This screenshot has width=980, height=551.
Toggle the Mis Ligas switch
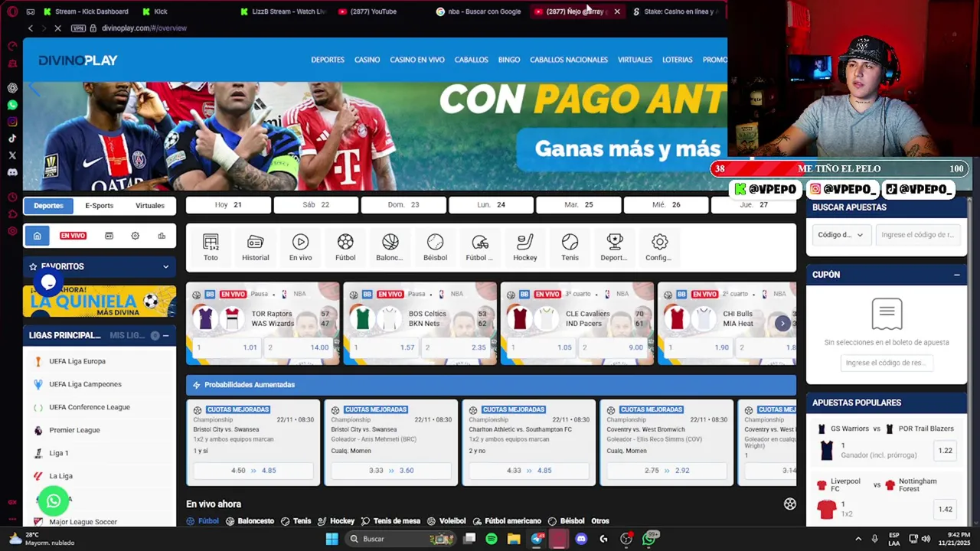[155, 335]
